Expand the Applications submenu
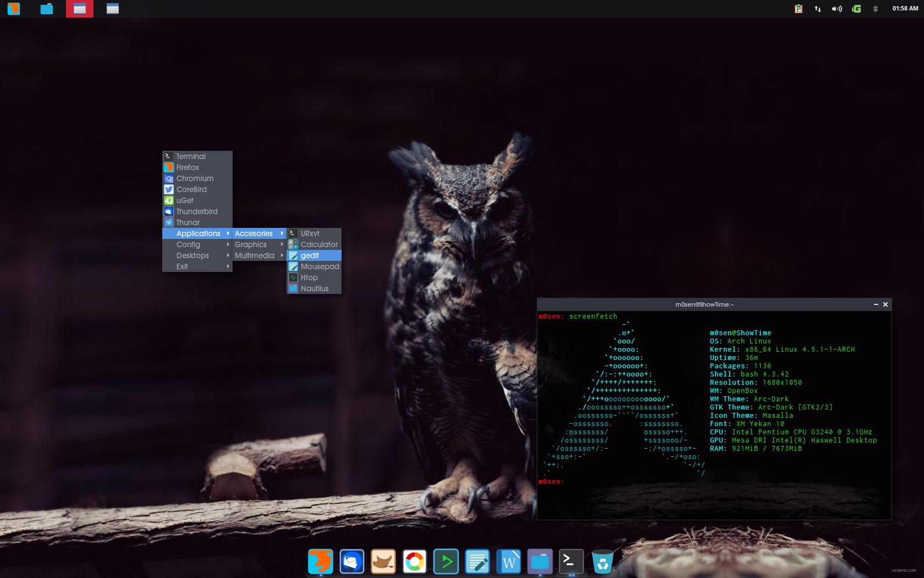 tap(197, 233)
